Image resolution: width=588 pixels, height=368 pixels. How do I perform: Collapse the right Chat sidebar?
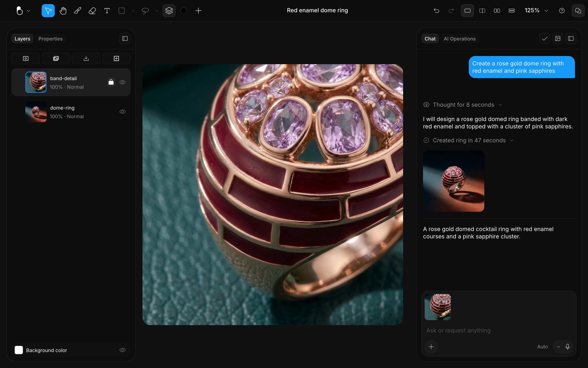coord(571,38)
